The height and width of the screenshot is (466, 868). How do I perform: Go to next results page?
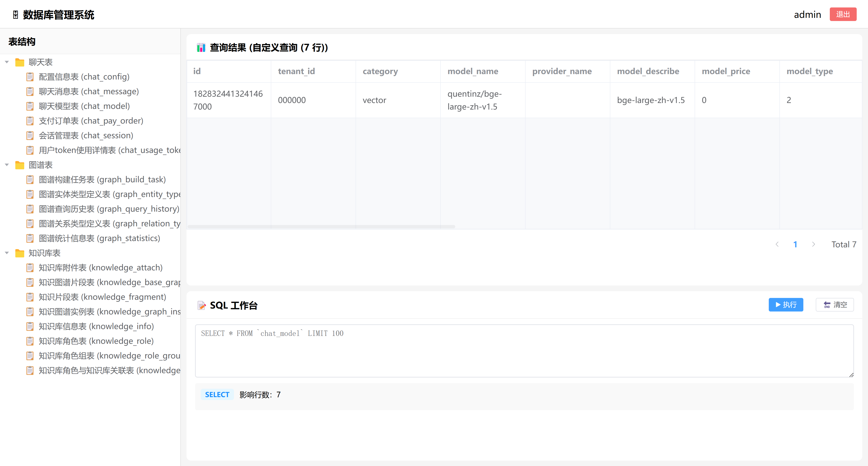(814, 244)
